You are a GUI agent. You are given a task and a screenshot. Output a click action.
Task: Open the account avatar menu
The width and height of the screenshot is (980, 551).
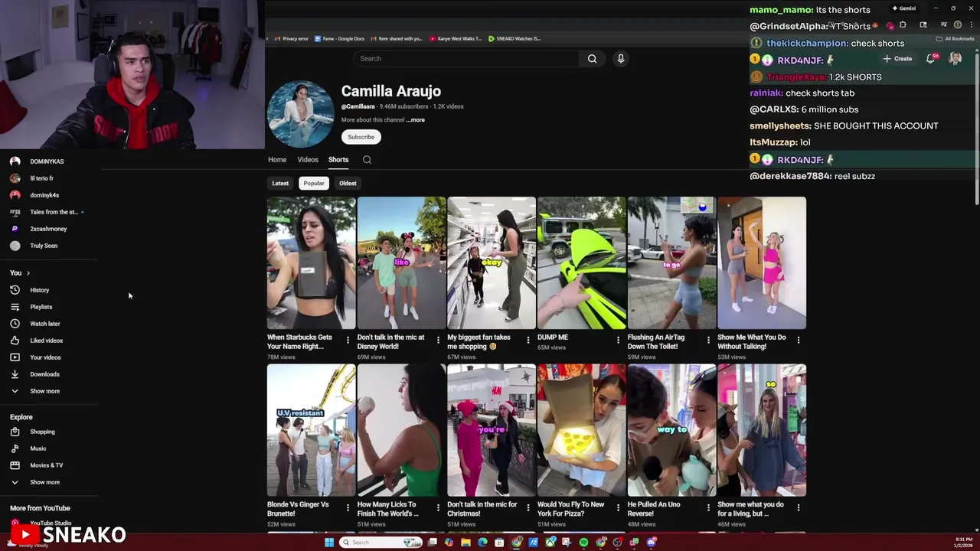[x=955, y=59]
